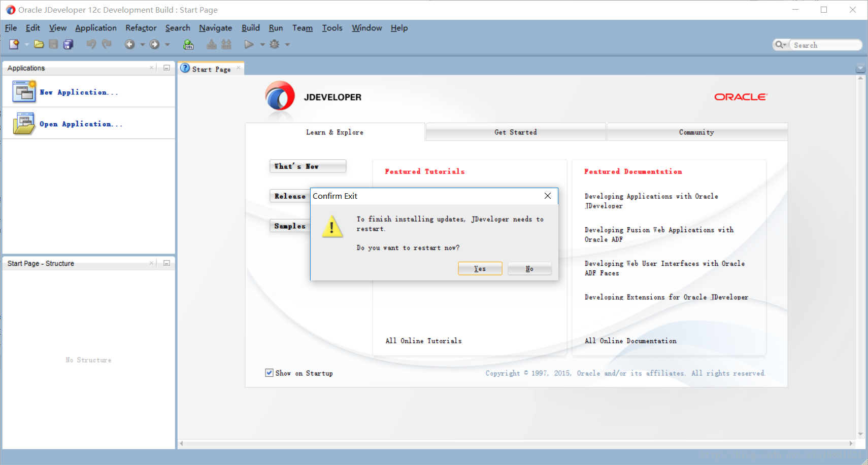Open the editor tab list dropdown

click(x=860, y=68)
